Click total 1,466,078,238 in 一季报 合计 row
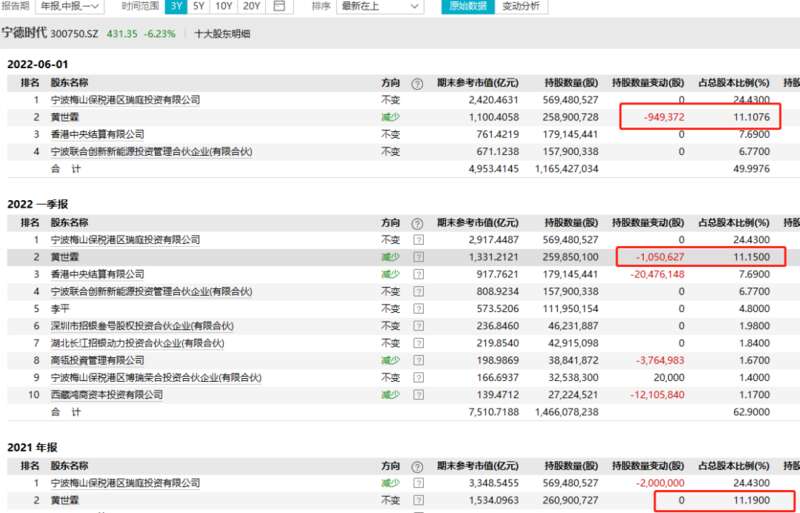The image size is (800, 513). pyautogui.click(x=566, y=412)
